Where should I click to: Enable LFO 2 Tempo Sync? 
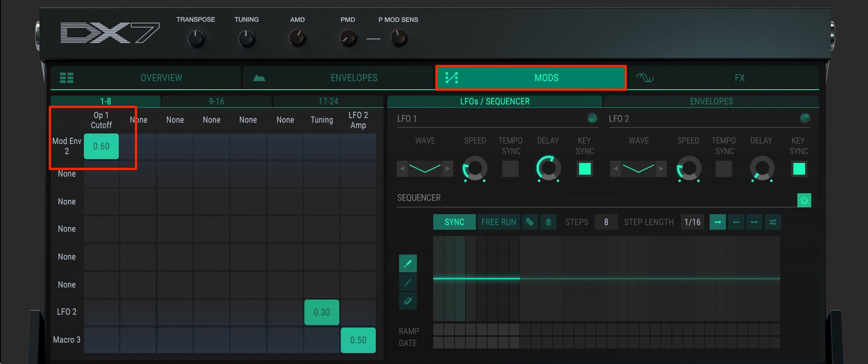point(723,169)
